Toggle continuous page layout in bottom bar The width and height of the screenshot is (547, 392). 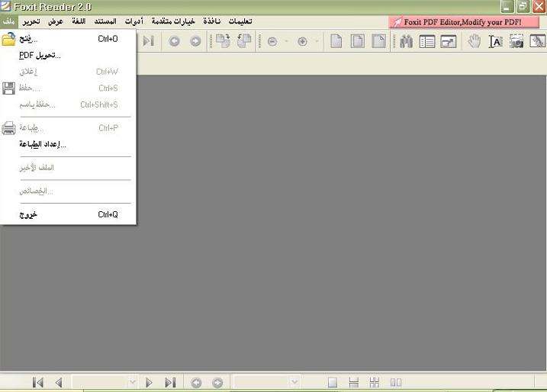point(353,382)
